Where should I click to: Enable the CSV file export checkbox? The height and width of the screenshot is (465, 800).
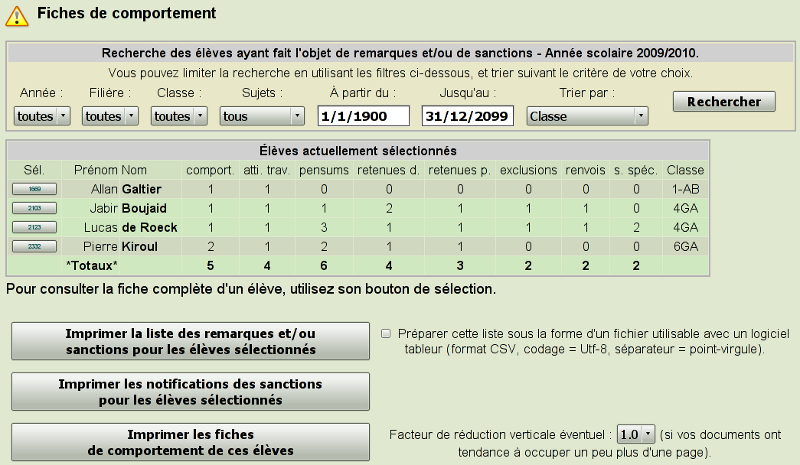386,334
